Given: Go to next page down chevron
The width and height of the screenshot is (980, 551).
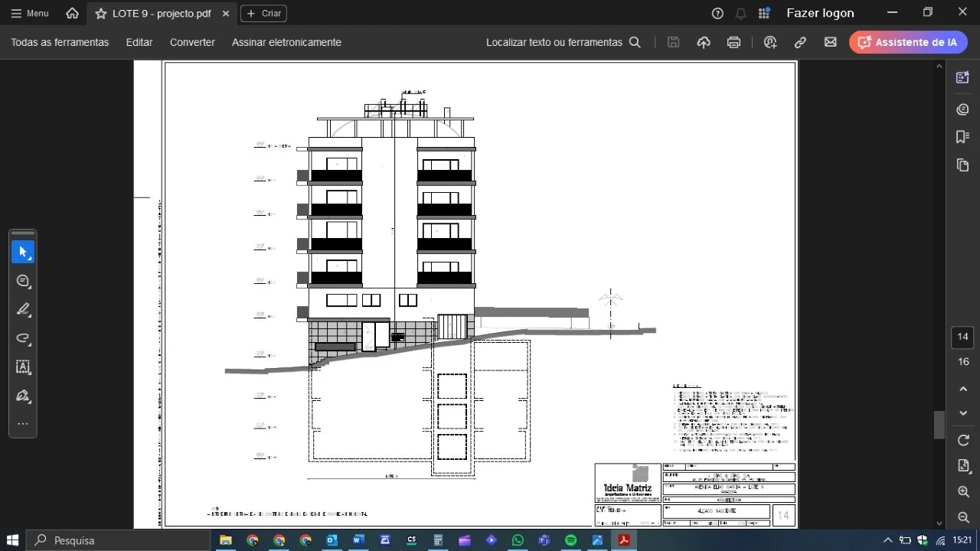Looking at the screenshot, I should [x=963, y=413].
